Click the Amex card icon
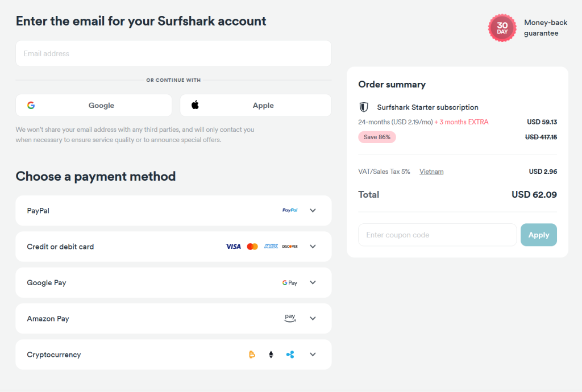Image resolution: width=582 pixels, height=392 pixels. [271, 246]
